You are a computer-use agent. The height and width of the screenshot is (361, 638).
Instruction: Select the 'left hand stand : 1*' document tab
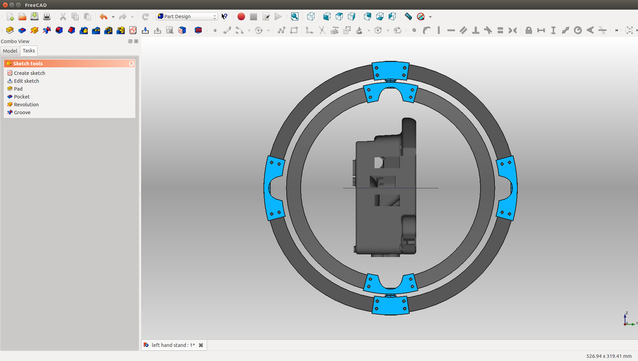(174, 345)
